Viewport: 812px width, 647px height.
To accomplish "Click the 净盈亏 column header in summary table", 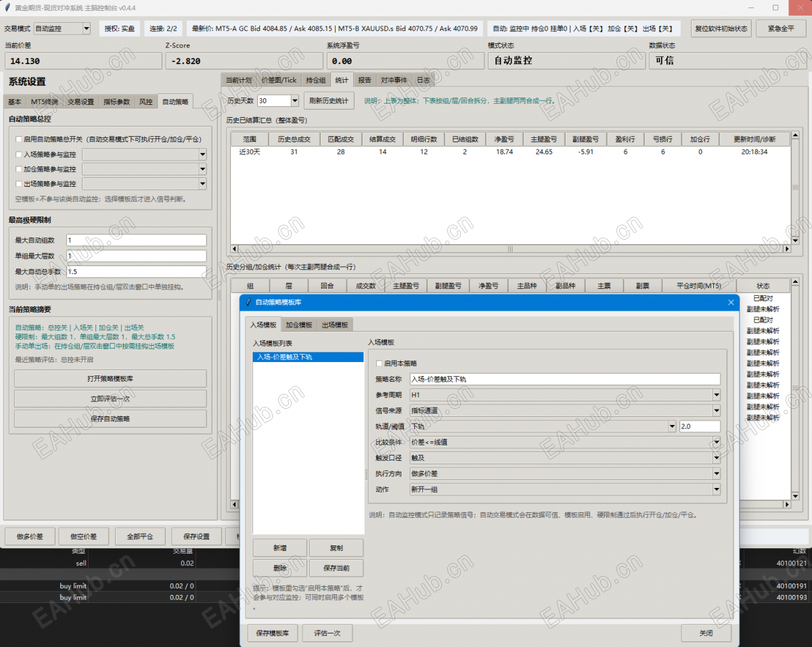I will [x=504, y=139].
